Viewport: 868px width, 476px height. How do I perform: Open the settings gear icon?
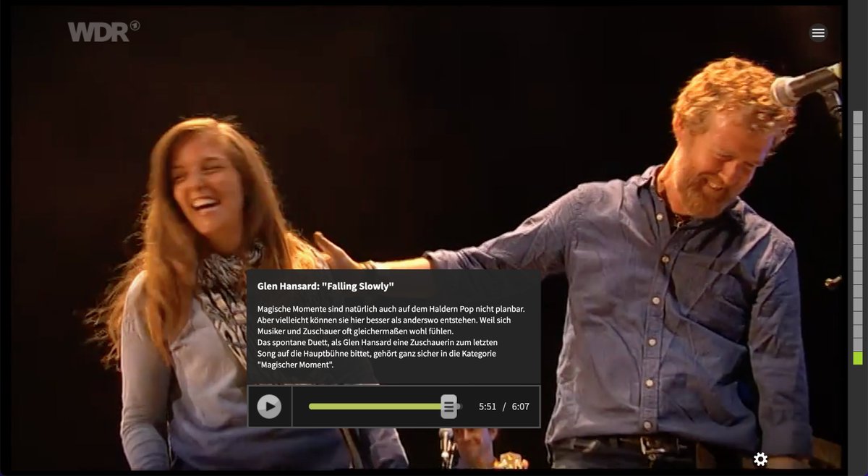point(760,459)
